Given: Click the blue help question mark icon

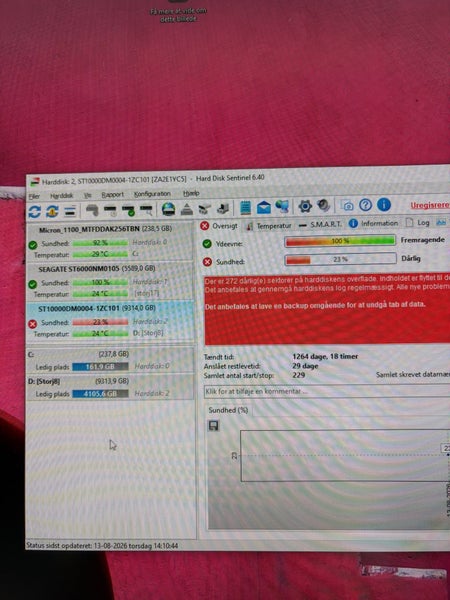Looking at the screenshot, I should tap(365, 205).
